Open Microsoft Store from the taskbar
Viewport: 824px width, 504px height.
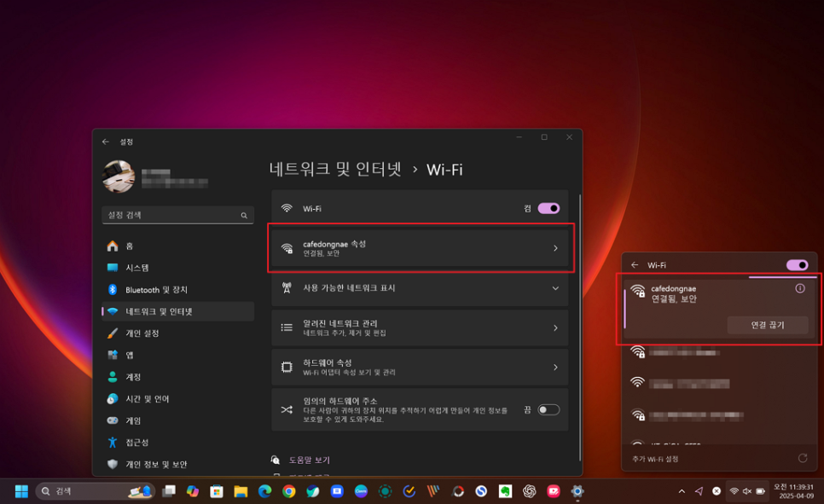coord(217,491)
